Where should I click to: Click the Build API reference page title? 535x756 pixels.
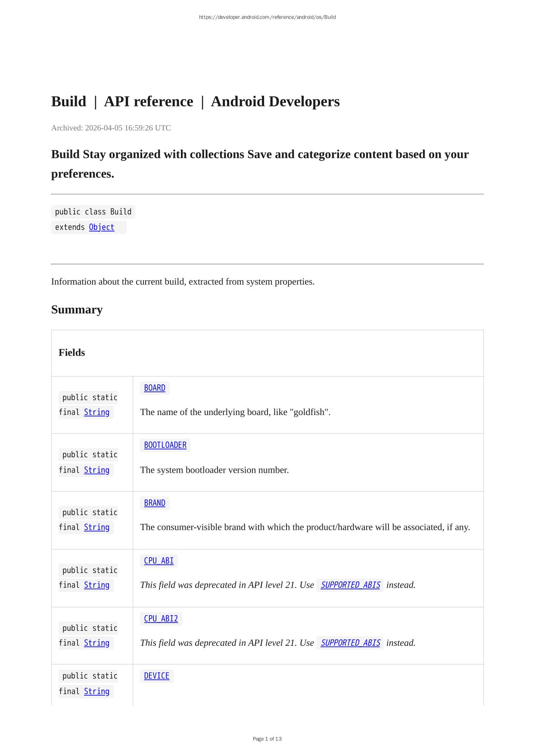[195, 102]
